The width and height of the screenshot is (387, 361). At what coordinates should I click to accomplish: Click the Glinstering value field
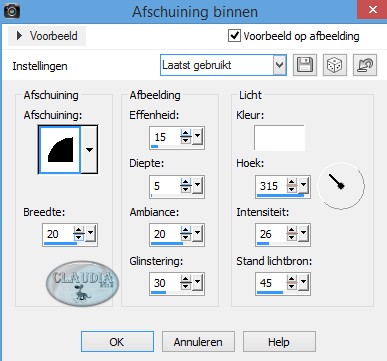pyautogui.click(x=165, y=283)
